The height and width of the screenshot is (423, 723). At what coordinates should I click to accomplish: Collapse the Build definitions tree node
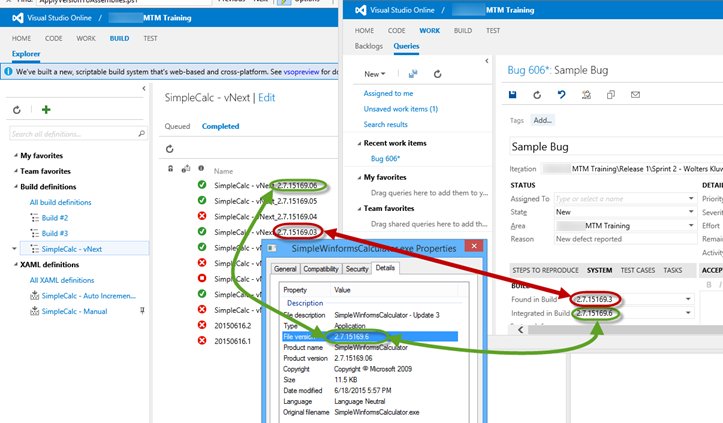pos(16,187)
